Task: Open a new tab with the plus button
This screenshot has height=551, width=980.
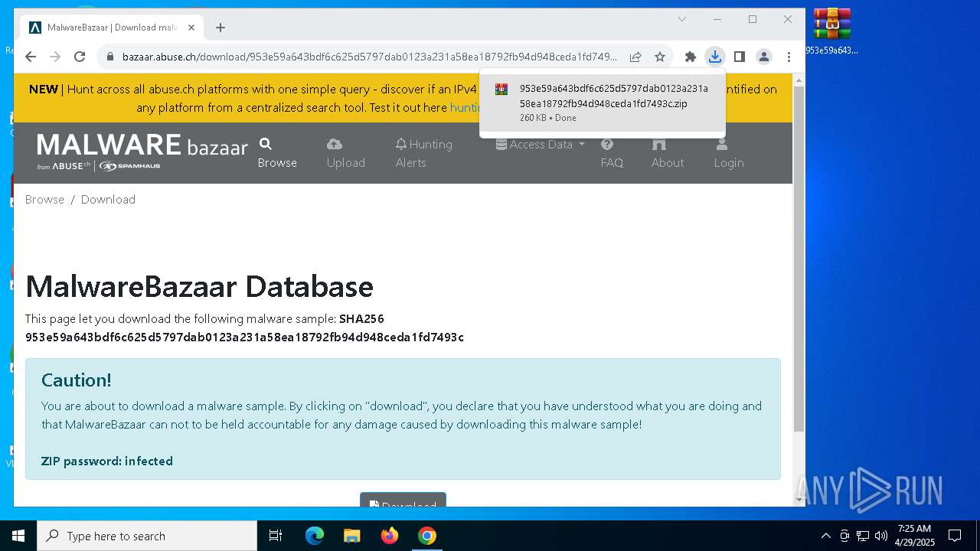Action: click(x=220, y=28)
